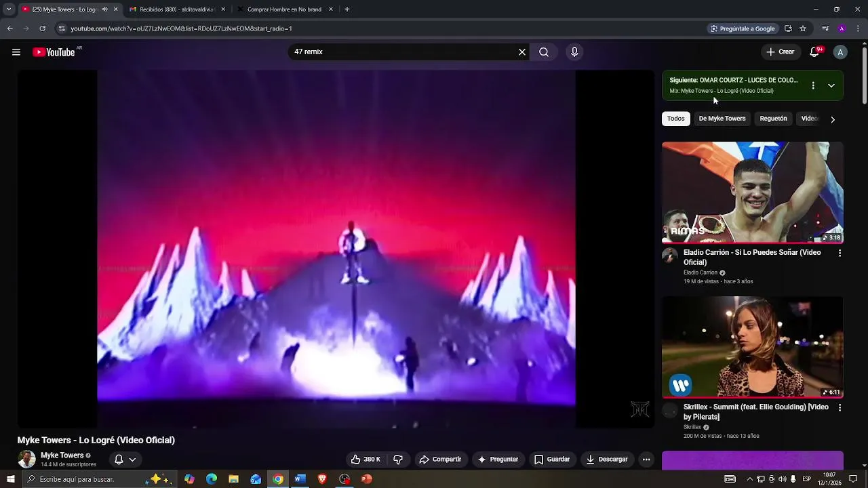
Task: Go back in Chrome
Action: (x=10, y=28)
